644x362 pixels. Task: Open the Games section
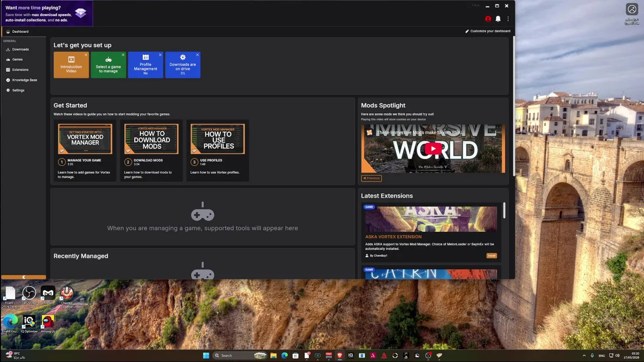tap(23, 59)
